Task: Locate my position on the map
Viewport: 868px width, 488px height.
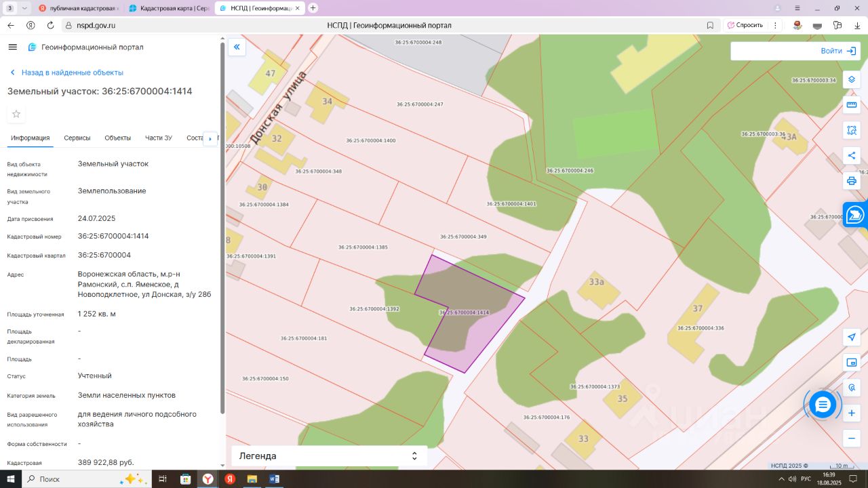Action: click(852, 337)
